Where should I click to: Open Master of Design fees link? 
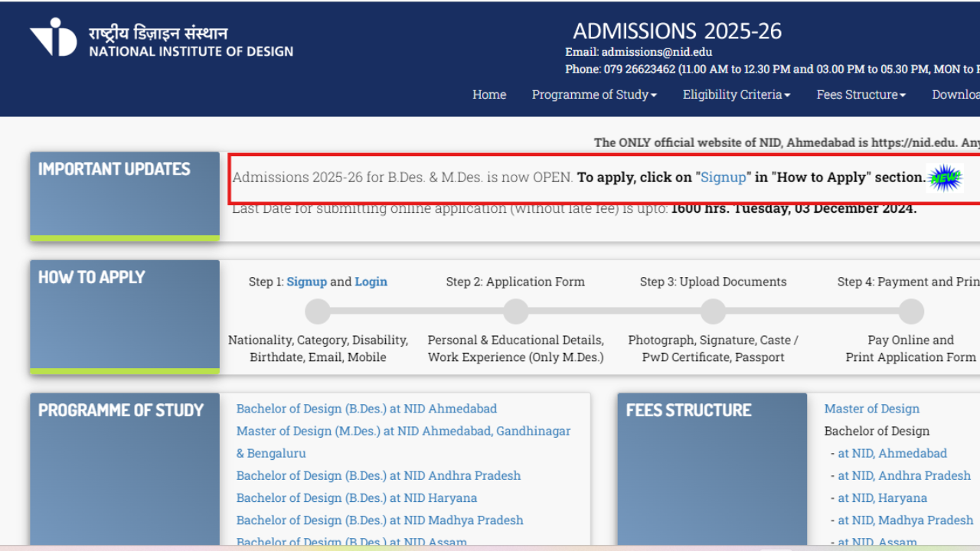point(871,409)
